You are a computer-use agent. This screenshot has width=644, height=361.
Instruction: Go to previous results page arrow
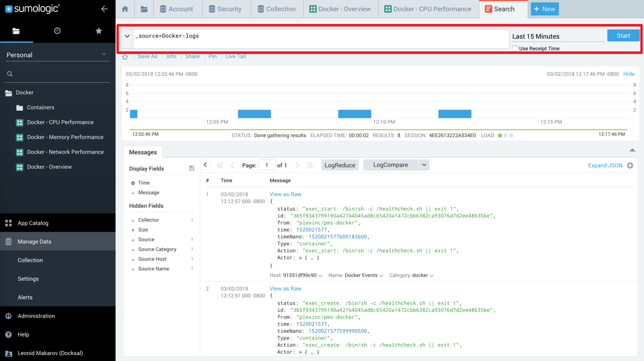(x=232, y=165)
